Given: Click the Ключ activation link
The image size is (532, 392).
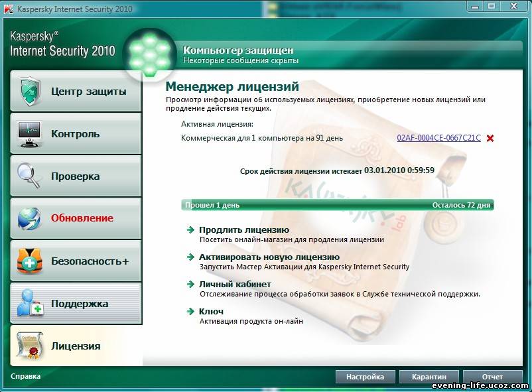Looking at the screenshot, I should (211, 311).
